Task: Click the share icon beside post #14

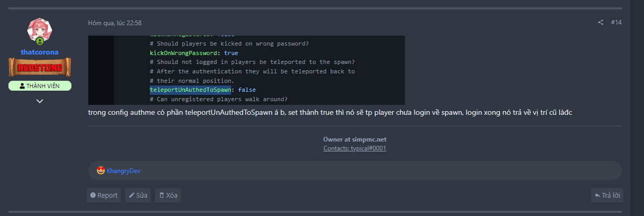Action: pos(600,23)
